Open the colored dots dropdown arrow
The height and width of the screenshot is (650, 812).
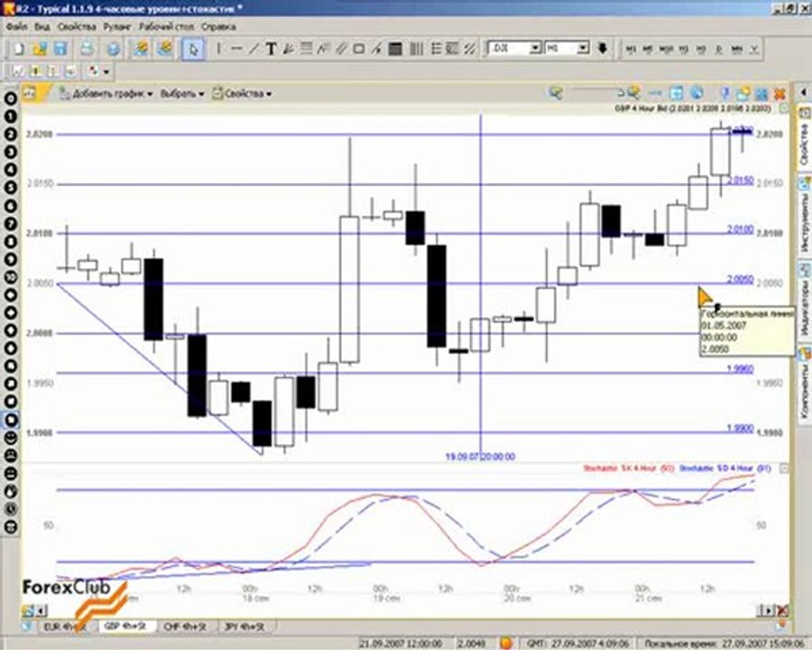pyautogui.click(x=106, y=71)
